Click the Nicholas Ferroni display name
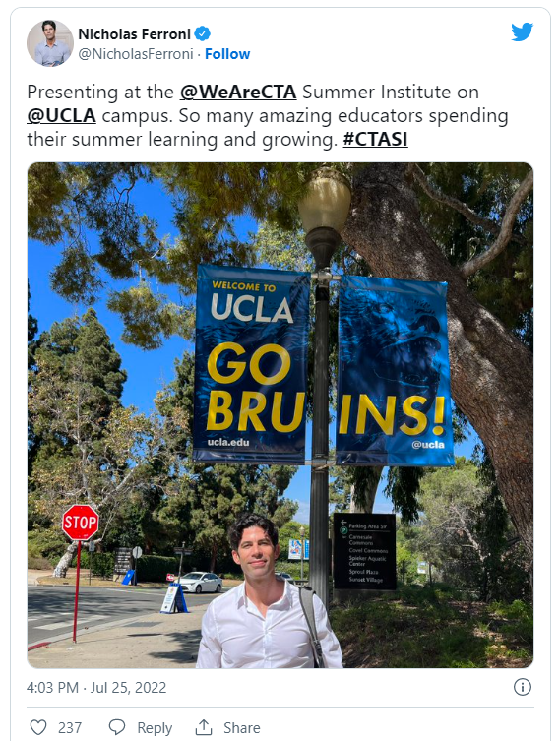Image resolution: width=560 pixels, height=741 pixels. point(134,34)
